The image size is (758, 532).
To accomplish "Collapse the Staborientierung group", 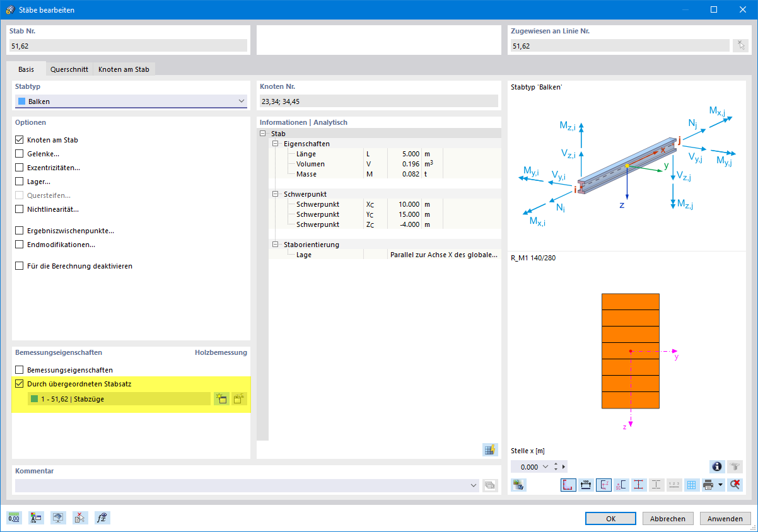I will pyautogui.click(x=275, y=245).
